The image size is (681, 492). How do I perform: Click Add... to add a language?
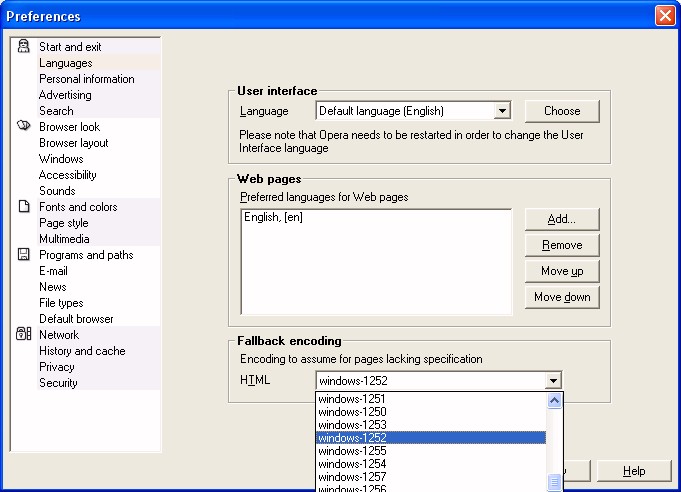[562, 219]
